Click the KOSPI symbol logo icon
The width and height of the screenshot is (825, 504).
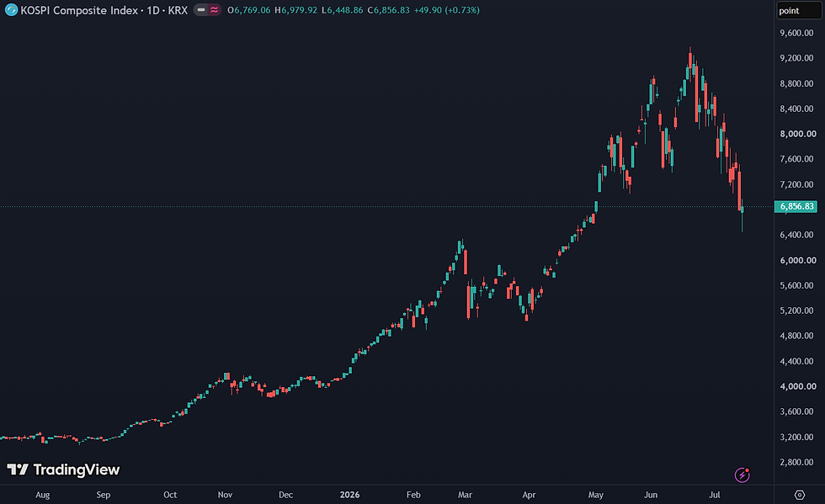tap(11, 10)
